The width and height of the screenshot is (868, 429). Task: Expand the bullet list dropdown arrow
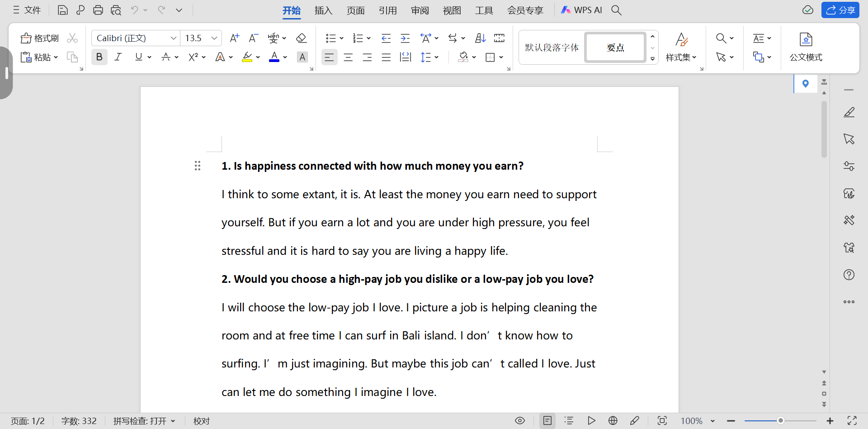[342, 38]
